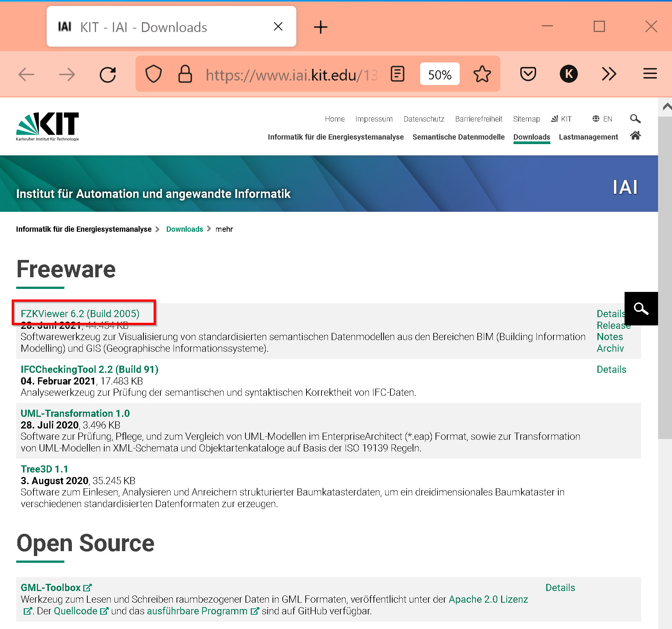This screenshot has height=629, width=672.
Task: Download FZKViewer 6.2 (Build 2005)
Action: tap(80, 314)
